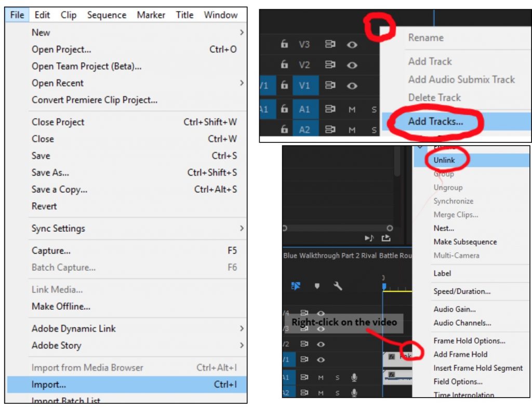Click the video clip on track V1

tap(397, 357)
